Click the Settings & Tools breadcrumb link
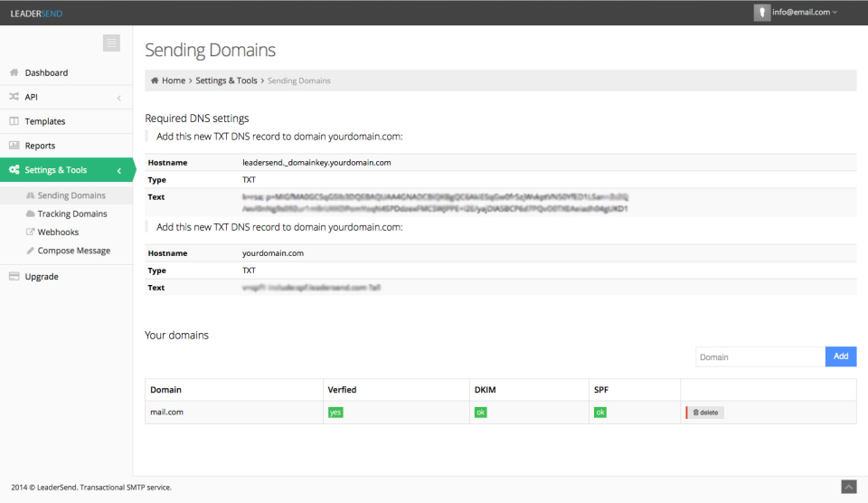 [x=226, y=81]
